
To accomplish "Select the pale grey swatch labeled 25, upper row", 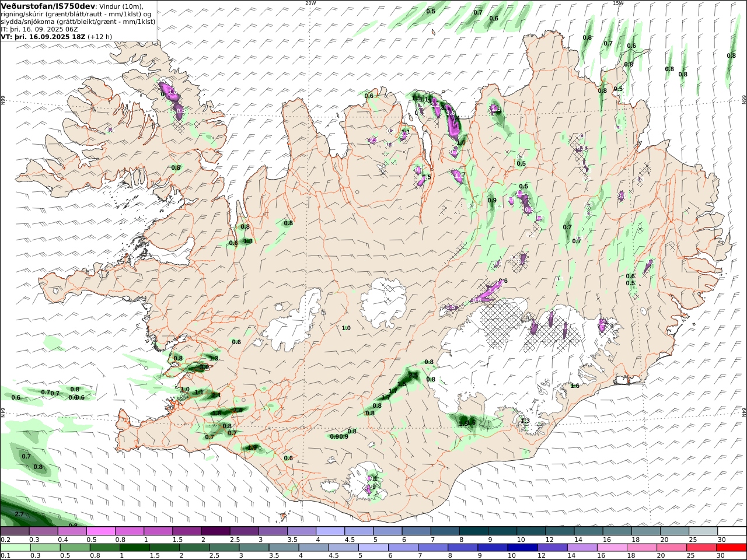I will pyautogui.click(x=703, y=531).
